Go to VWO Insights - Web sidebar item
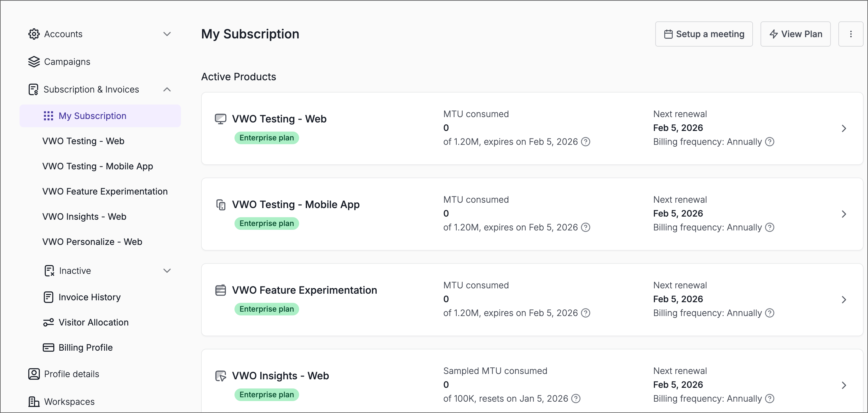This screenshot has height=413, width=868. 84,217
